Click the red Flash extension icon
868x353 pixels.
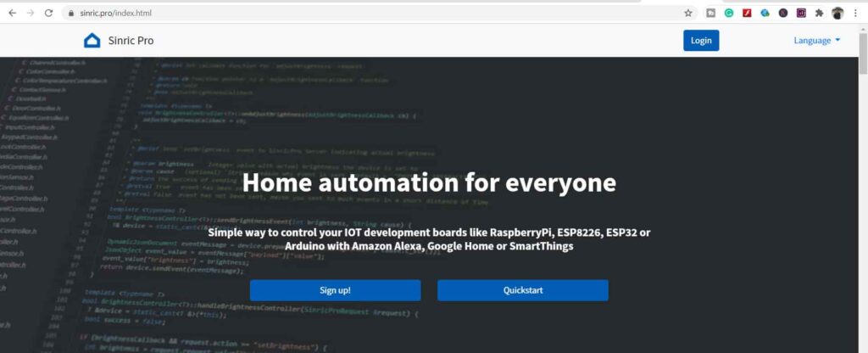tap(747, 13)
